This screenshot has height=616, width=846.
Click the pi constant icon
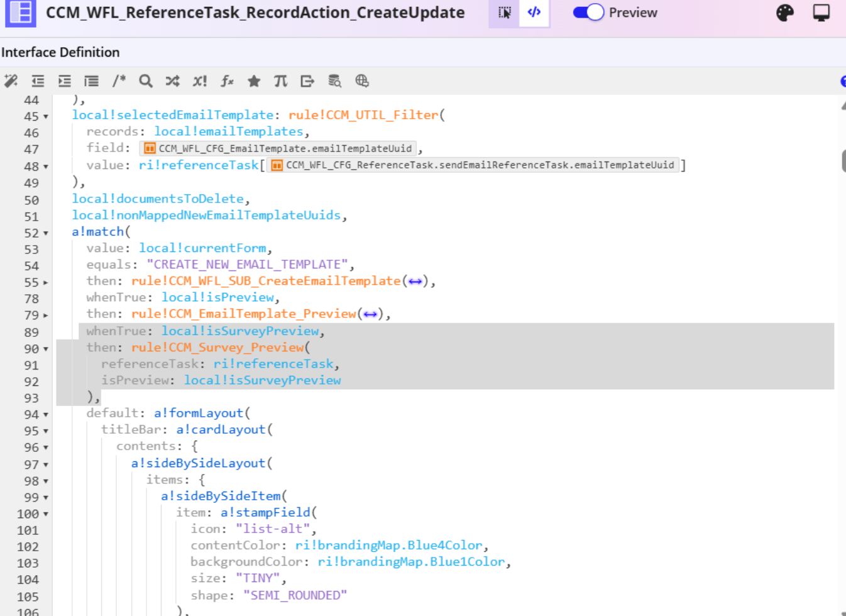click(x=280, y=81)
